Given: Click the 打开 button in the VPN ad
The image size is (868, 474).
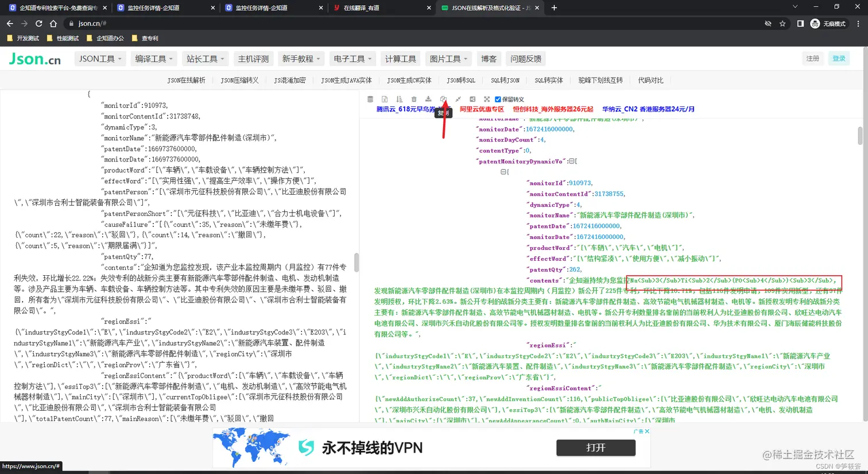Looking at the screenshot, I should tap(596, 448).
